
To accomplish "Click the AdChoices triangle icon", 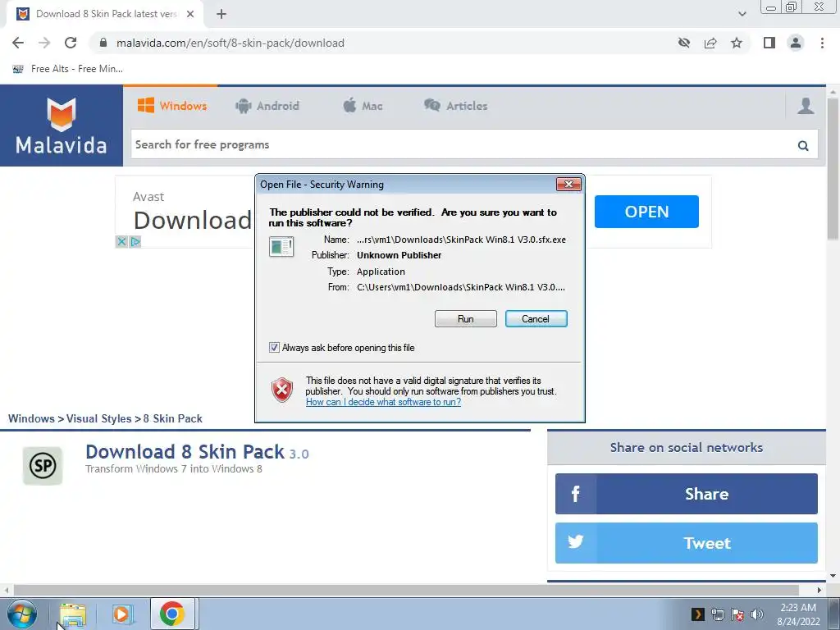I will (x=135, y=242).
